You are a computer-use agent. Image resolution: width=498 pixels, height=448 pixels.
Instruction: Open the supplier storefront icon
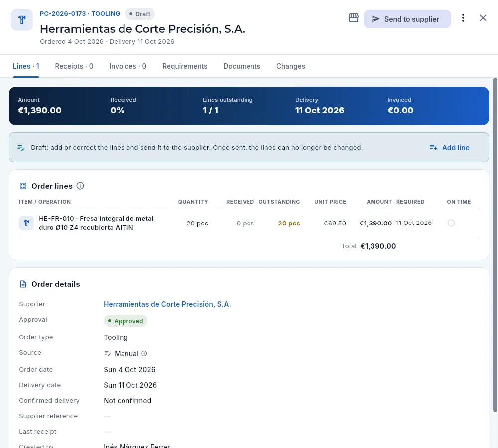click(354, 18)
